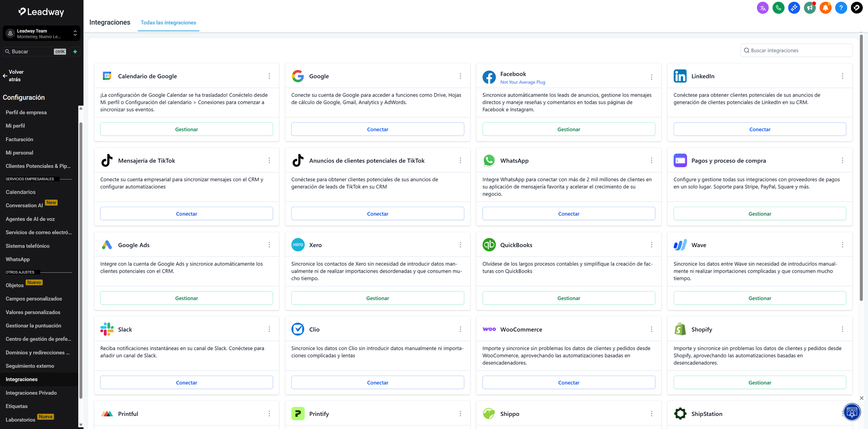Open the orange notifications bell

click(x=825, y=8)
